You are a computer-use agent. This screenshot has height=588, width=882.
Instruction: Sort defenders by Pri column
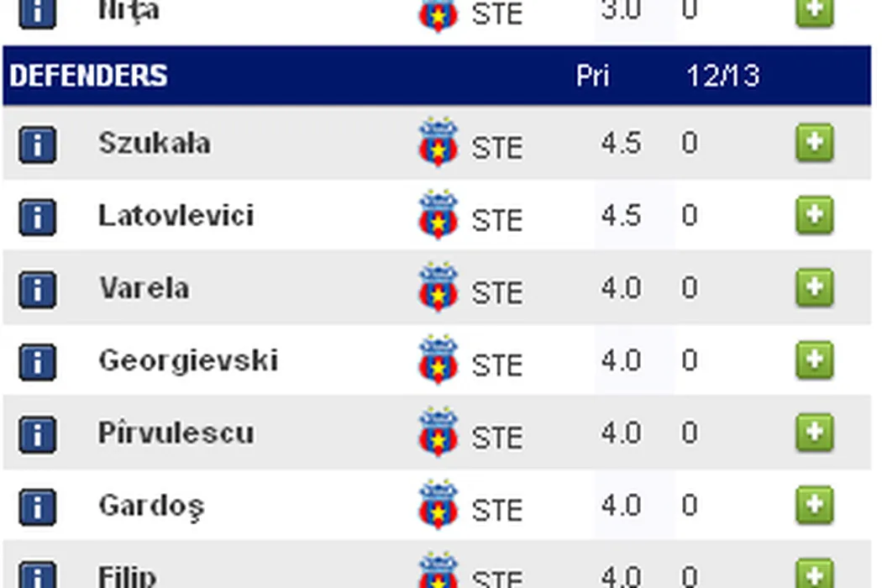click(x=592, y=76)
